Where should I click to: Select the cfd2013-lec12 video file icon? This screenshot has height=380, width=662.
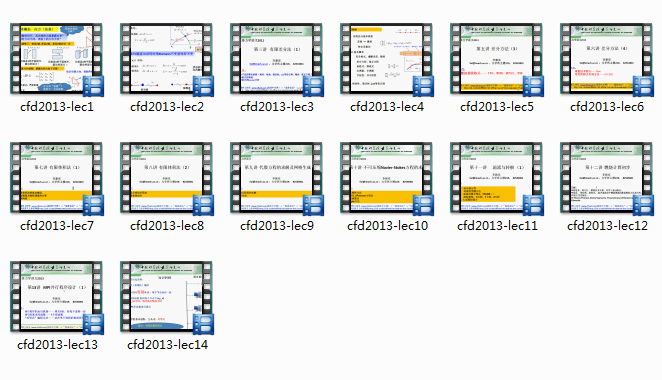tap(607, 178)
